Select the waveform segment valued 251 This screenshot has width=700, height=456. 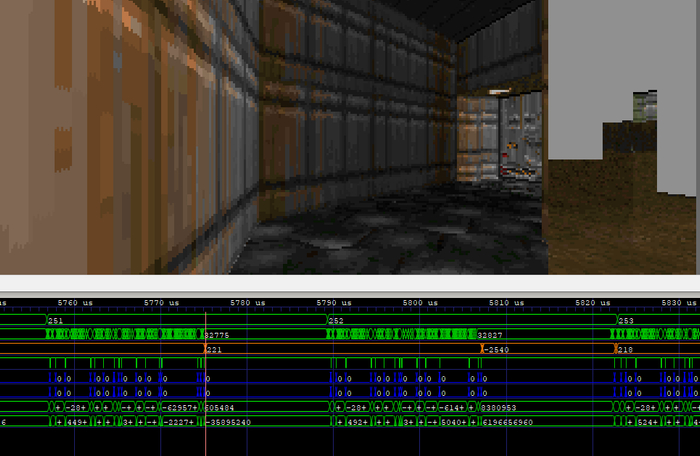pos(187,320)
